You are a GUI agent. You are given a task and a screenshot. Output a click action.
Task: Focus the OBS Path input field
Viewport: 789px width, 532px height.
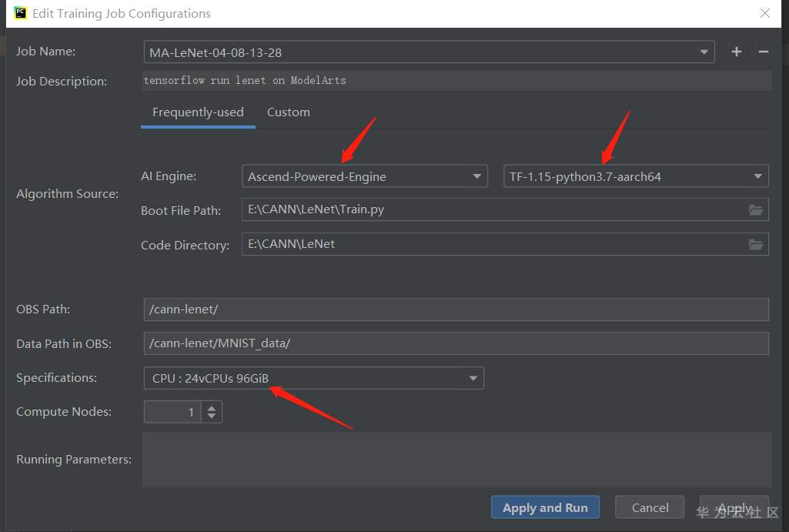[456, 309]
